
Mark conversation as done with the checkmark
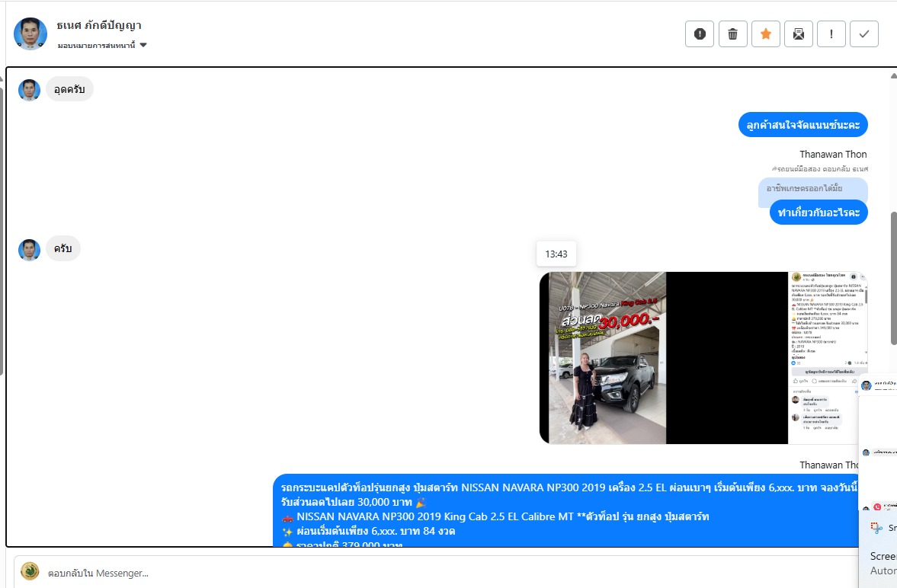[x=863, y=34]
